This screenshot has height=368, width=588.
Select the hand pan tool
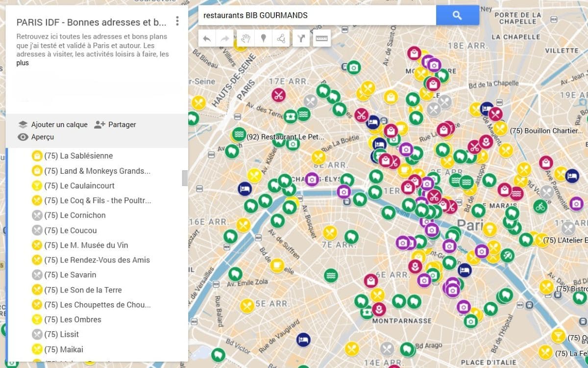point(245,38)
